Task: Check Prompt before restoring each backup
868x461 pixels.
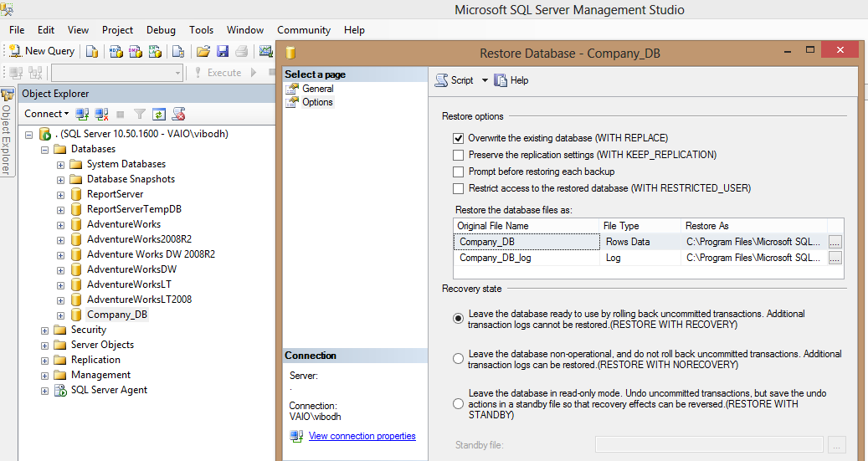Action: (458, 172)
